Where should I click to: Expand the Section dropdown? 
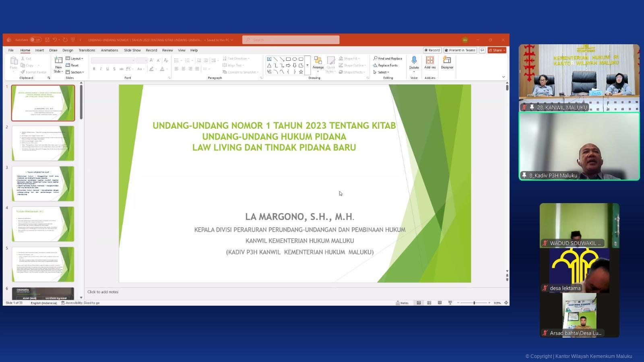pyautogui.click(x=75, y=72)
